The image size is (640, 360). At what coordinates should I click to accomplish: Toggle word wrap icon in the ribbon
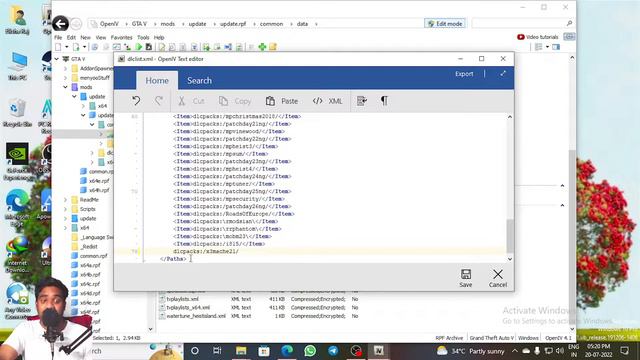(362, 101)
